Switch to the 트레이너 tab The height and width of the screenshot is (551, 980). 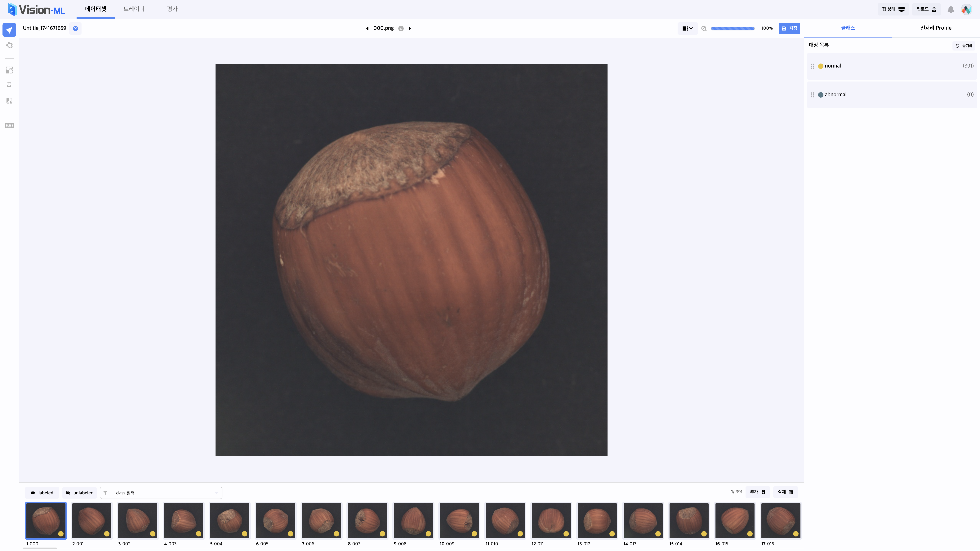(x=134, y=9)
